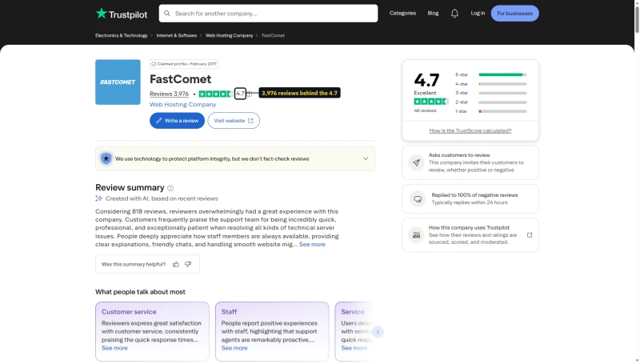This screenshot has height=364, width=640.
Task: Open external link icon on Trustpilot usage card
Action: pos(530,235)
